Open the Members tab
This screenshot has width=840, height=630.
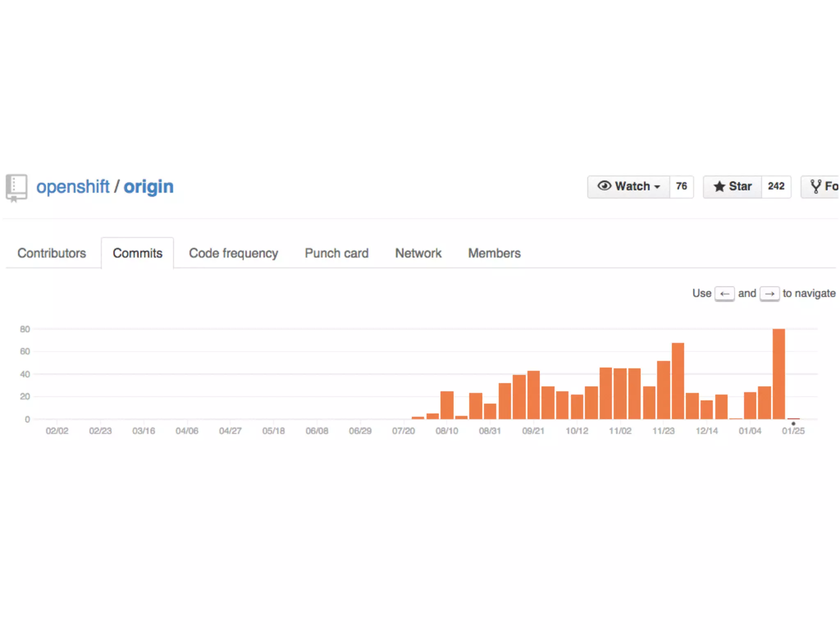[494, 253]
